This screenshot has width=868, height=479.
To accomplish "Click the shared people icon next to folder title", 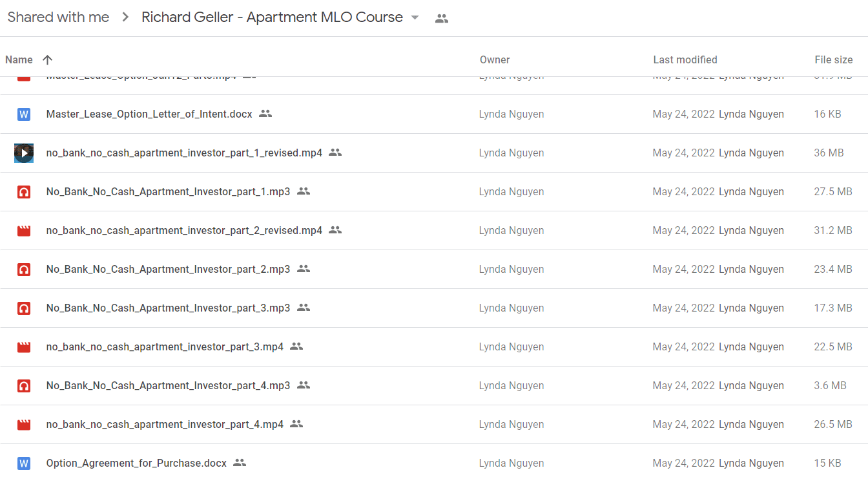I will pyautogui.click(x=442, y=18).
